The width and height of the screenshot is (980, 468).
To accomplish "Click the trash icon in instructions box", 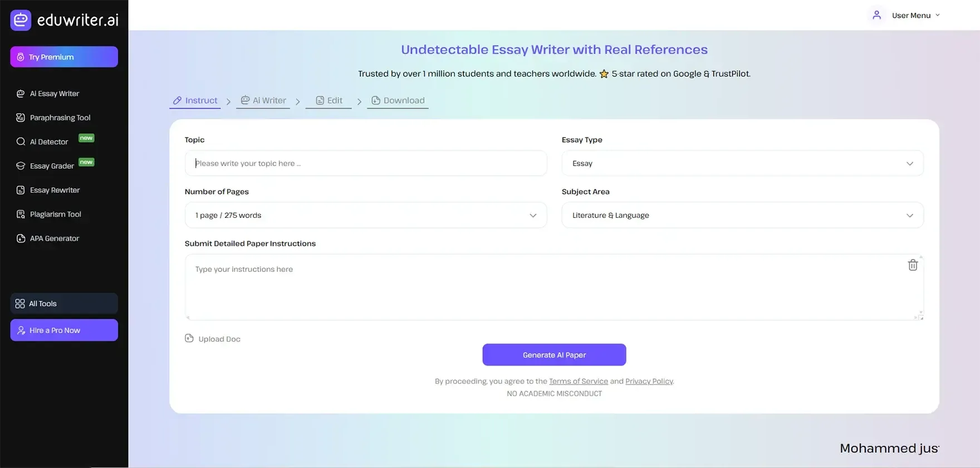I will point(912,265).
